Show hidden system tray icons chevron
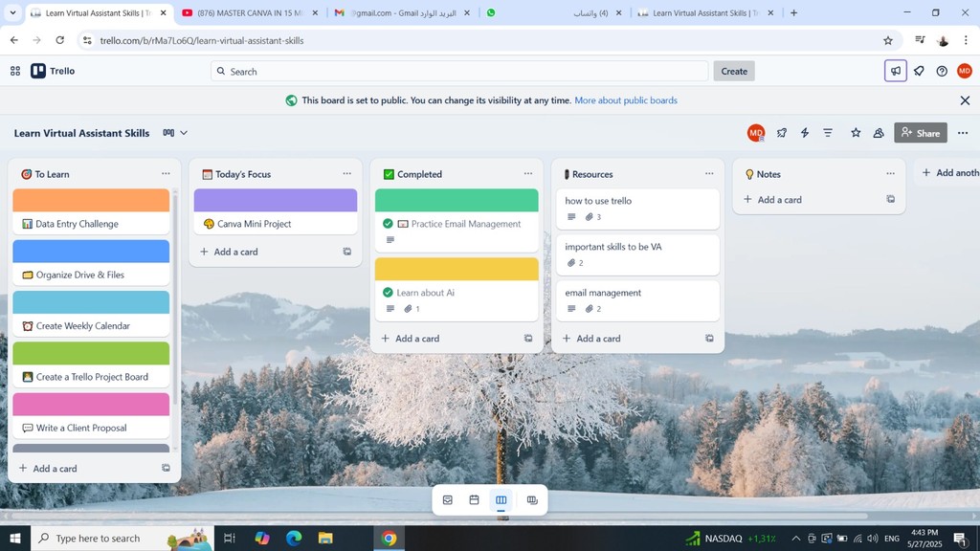This screenshot has height=551, width=980. [795, 538]
